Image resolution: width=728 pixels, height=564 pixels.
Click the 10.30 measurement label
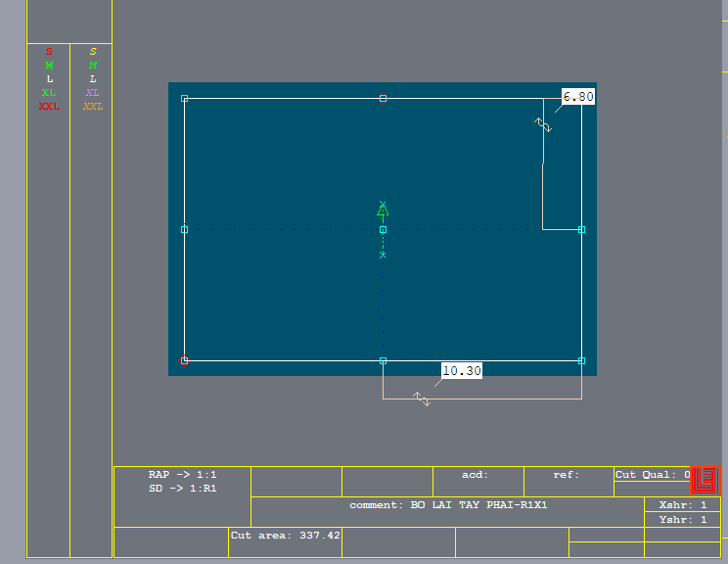click(x=462, y=371)
